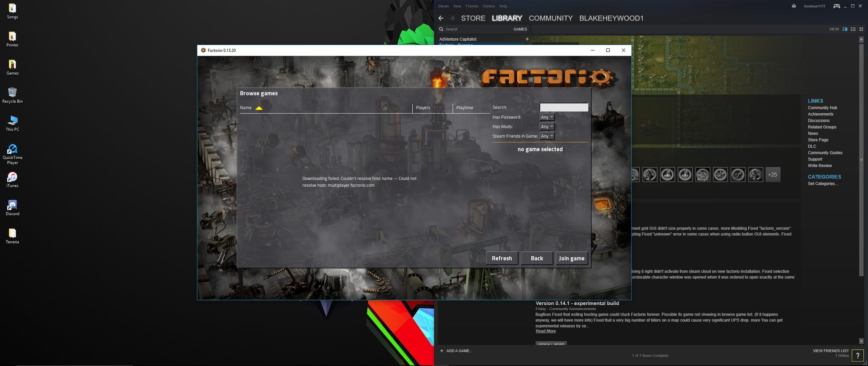Click Read More under Version 0.14.1
Image resolution: width=868 pixels, height=366 pixels.
pos(546,331)
